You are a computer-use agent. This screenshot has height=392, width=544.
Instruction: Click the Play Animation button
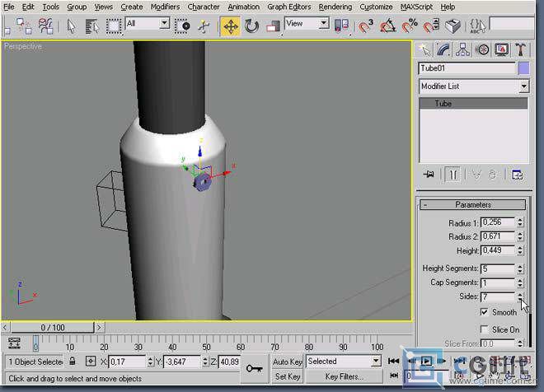click(x=426, y=362)
